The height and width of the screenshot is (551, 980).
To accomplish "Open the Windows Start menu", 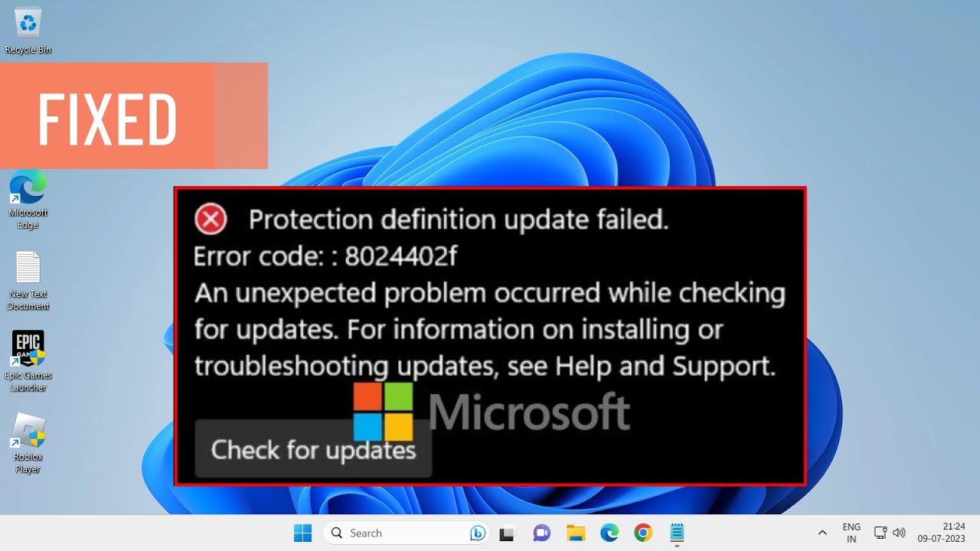I will click(x=303, y=533).
